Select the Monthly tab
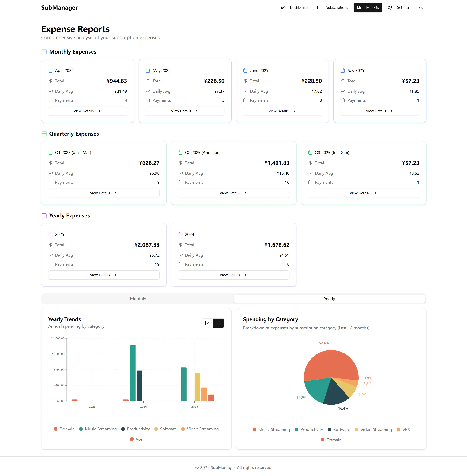Image resolution: width=467 pixels, height=476 pixels. (x=138, y=299)
